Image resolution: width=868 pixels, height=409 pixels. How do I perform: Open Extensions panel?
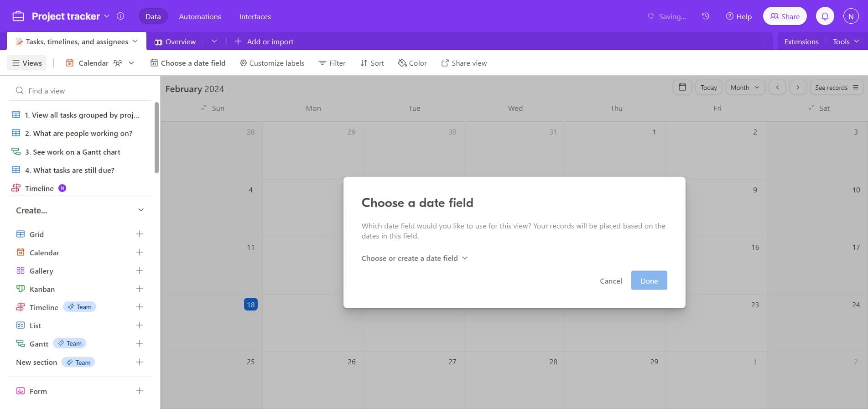click(x=801, y=41)
